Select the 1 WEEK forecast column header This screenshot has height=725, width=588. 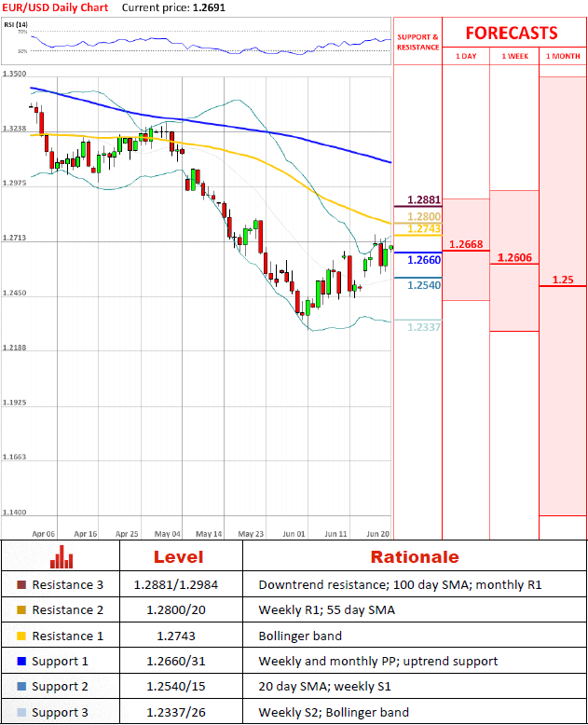515,56
